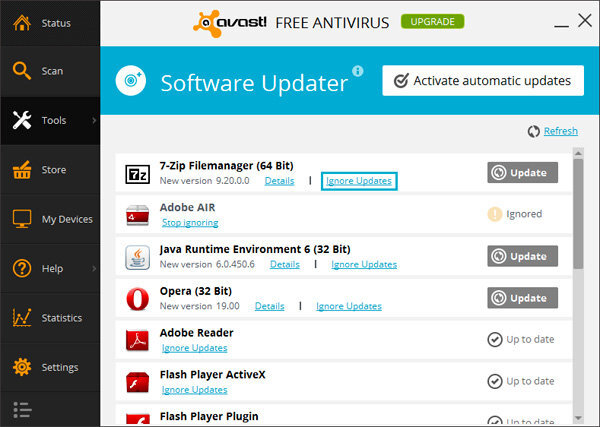600x427 pixels.
Task: Ignore updates for Adobe Reader
Action: [195, 348]
